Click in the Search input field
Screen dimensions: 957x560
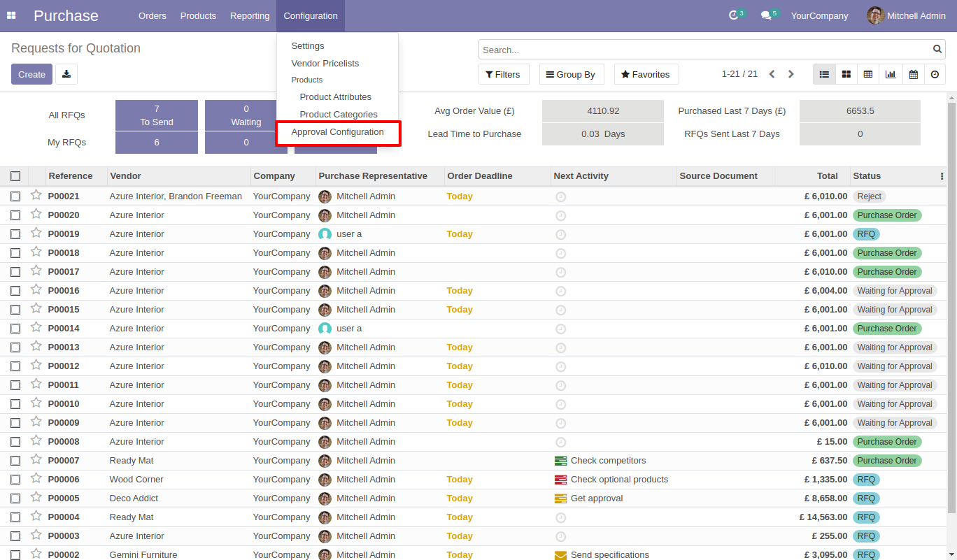(705, 50)
